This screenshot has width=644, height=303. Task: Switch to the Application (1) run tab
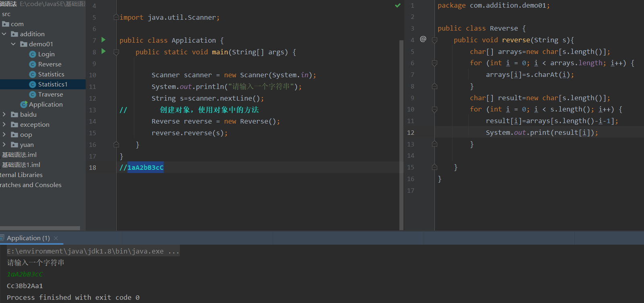28,238
